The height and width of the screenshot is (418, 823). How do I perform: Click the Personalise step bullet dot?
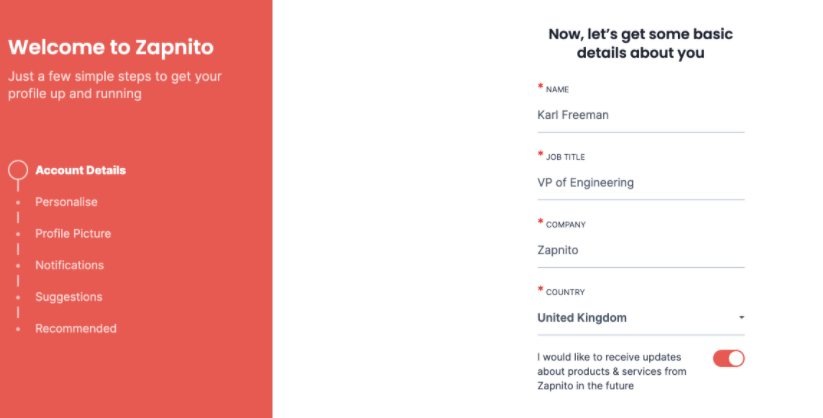(18, 202)
